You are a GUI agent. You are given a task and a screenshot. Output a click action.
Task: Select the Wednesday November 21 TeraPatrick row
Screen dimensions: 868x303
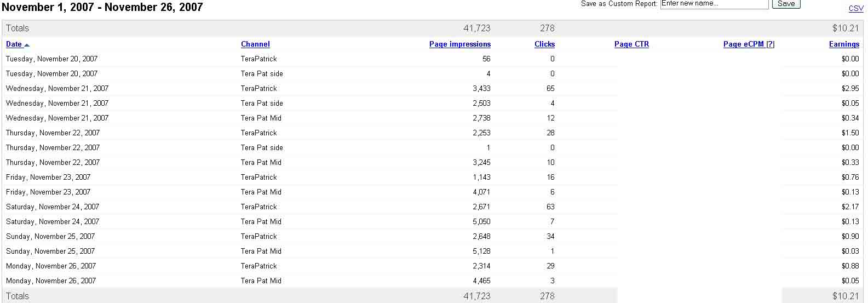pos(433,88)
